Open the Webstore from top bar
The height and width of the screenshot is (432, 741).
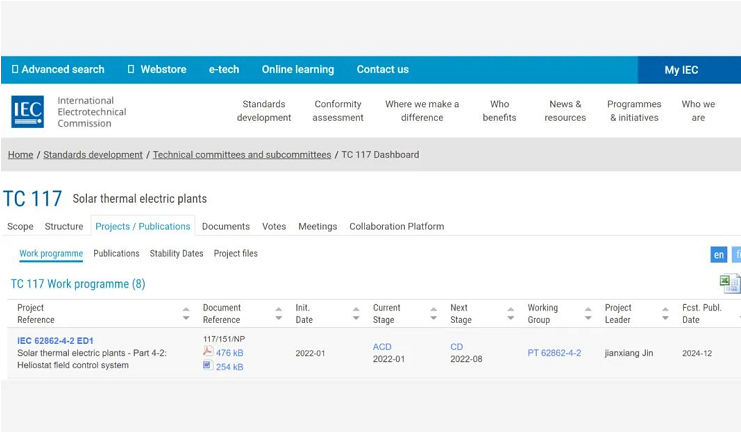pyautogui.click(x=157, y=70)
